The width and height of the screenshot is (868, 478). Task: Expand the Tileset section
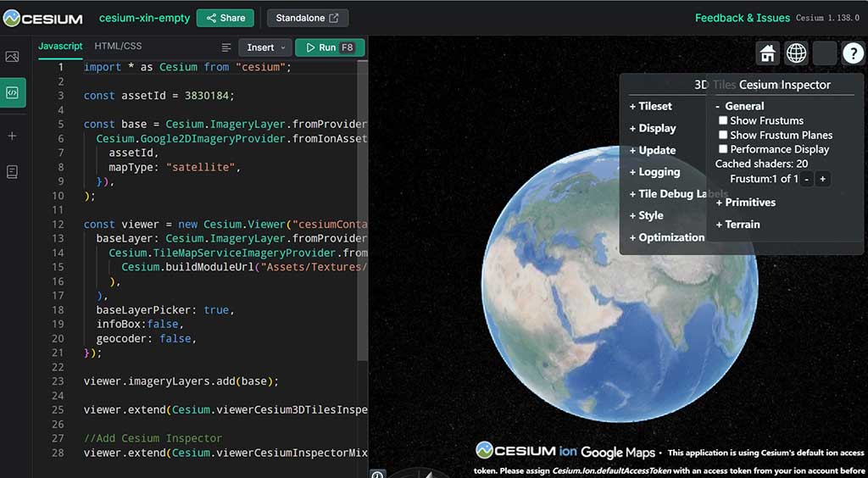(x=650, y=107)
